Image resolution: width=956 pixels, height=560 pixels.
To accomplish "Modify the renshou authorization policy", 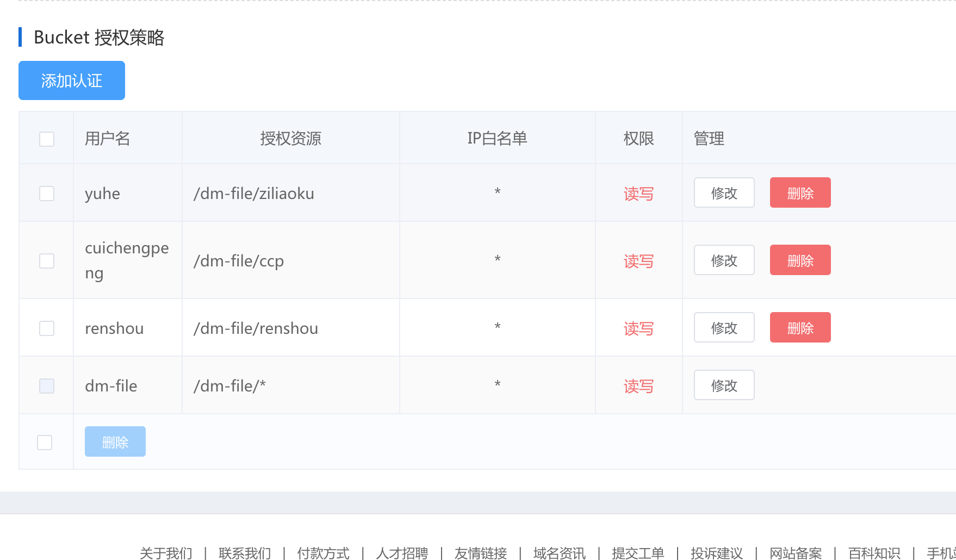I will (724, 328).
